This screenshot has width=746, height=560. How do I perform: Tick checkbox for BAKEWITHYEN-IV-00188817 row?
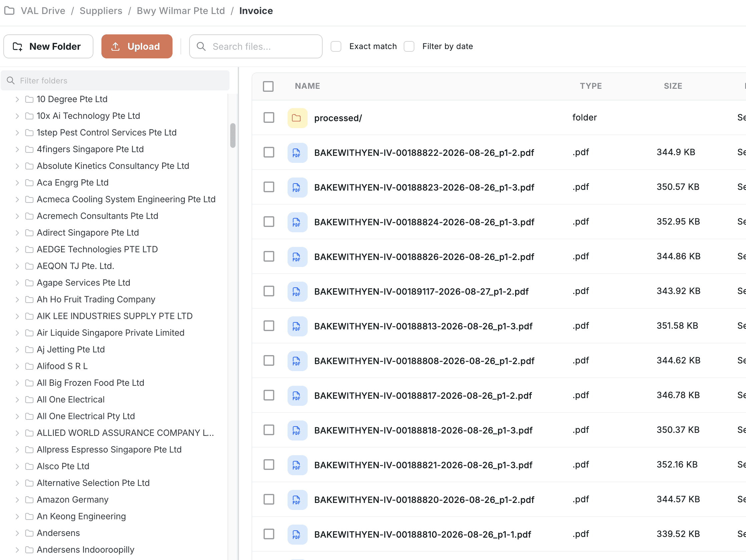tap(269, 395)
